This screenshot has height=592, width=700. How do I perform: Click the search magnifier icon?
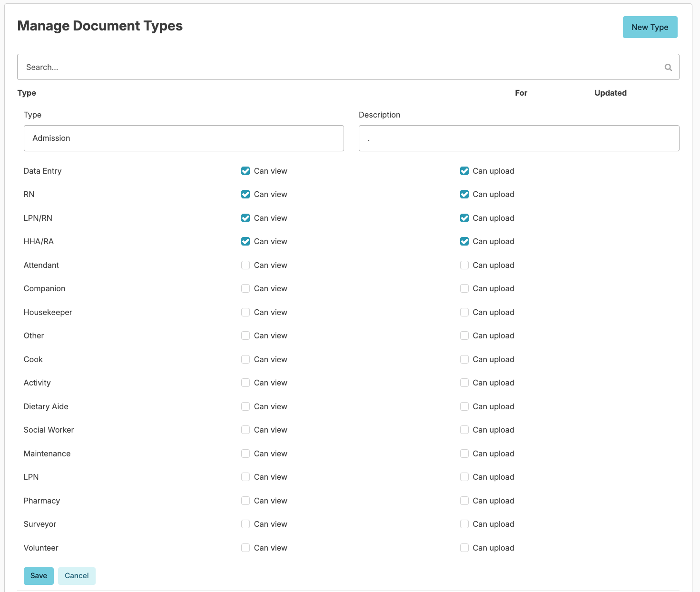click(x=668, y=67)
